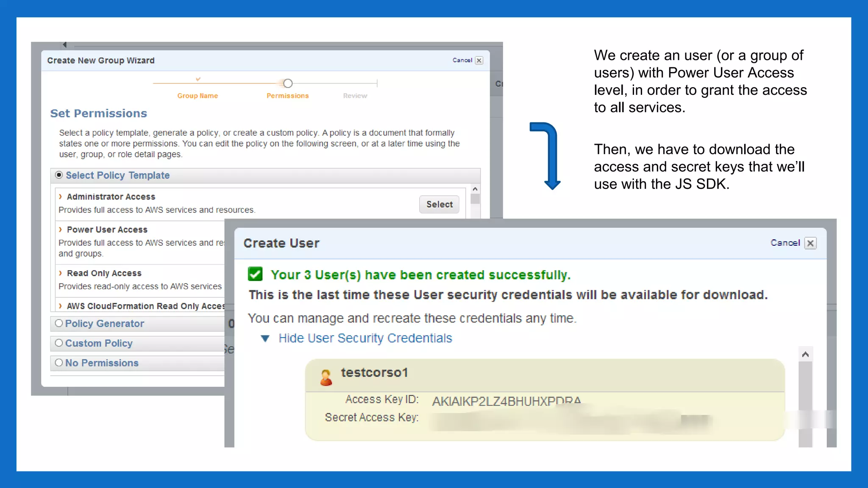Click the green success checkmark icon
This screenshot has height=488, width=868.
255,274
